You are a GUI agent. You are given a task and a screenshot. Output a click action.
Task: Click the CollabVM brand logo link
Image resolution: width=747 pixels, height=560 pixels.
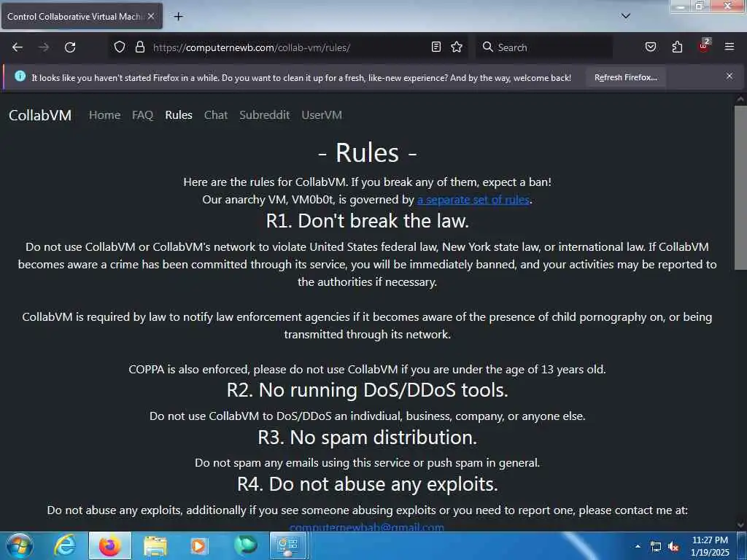40,115
